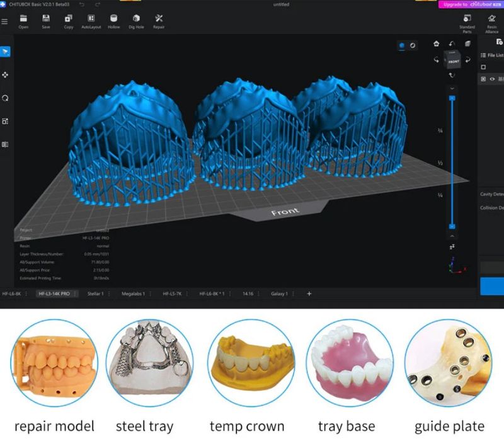The width and height of the screenshot is (504, 439).
Task: Click the Open file icon
Action: (x=23, y=20)
